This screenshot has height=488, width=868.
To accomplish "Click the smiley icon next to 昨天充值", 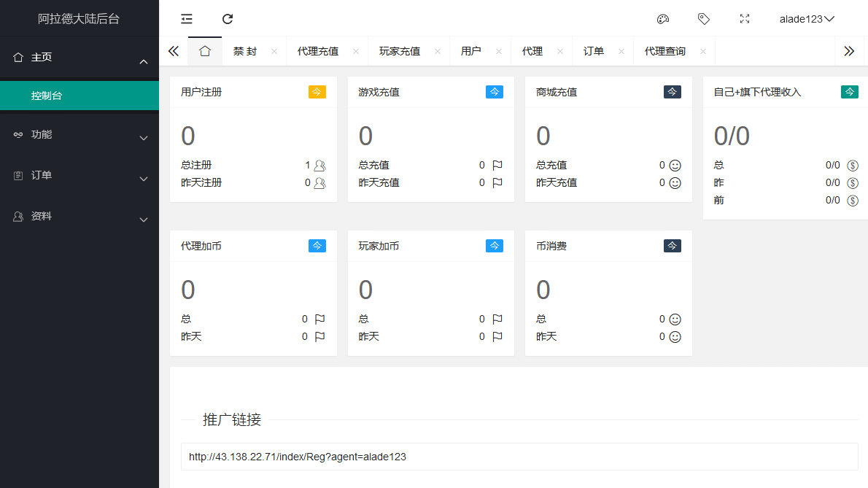I will coord(675,182).
